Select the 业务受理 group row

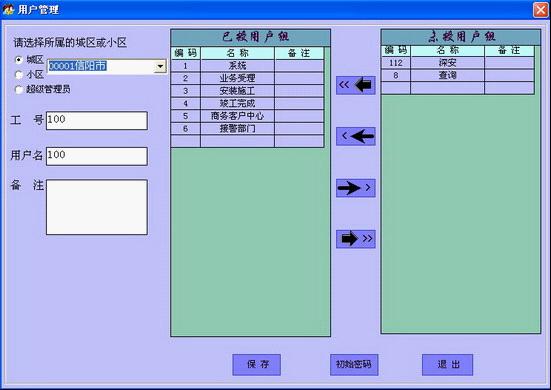pyautogui.click(x=247, y=78)
